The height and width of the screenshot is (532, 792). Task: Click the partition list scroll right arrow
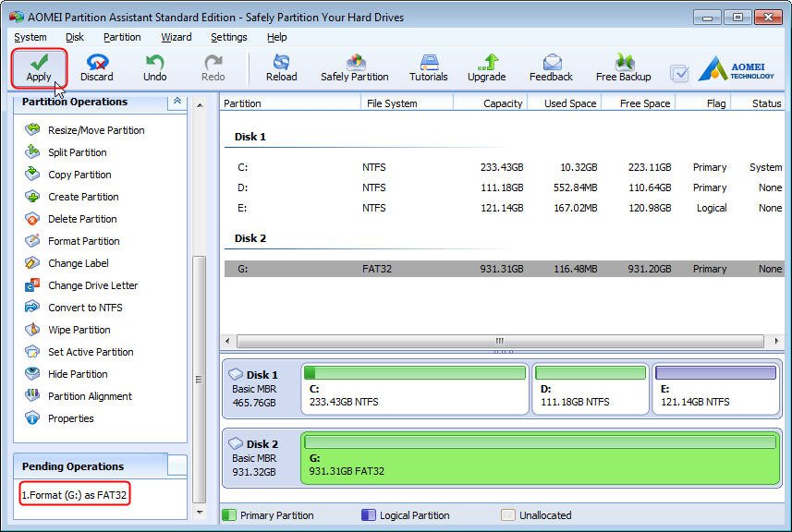(x=776, y=341)
